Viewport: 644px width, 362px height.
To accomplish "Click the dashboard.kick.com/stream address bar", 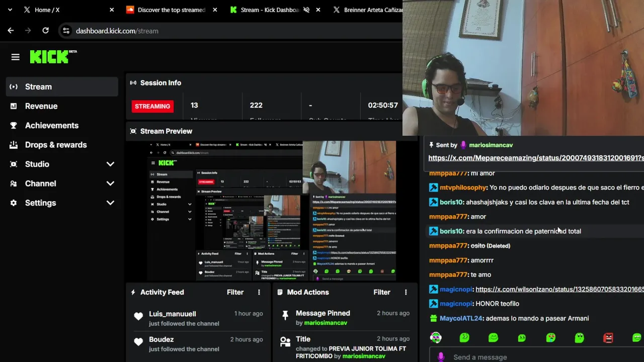I will click(231, 31).
